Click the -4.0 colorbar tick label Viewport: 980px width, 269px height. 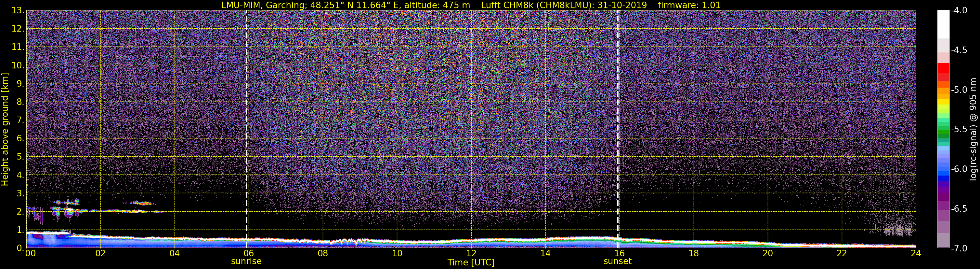coord(959,11)
